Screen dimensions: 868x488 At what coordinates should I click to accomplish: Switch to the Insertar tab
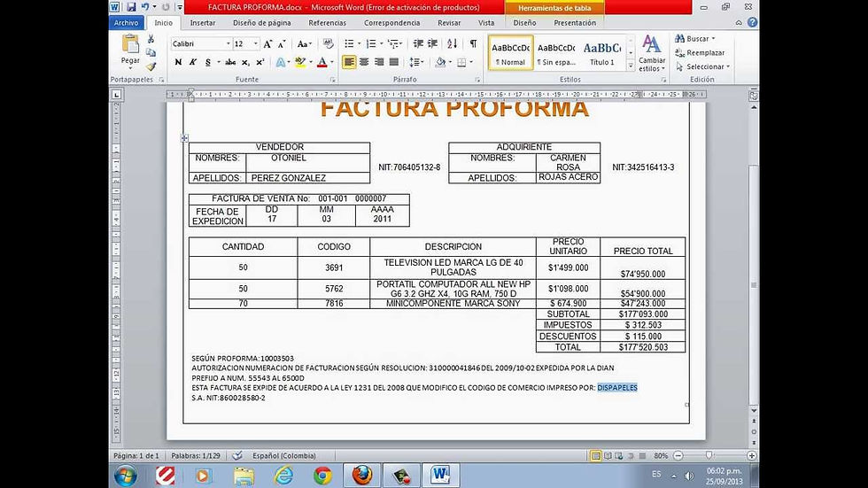203,23
